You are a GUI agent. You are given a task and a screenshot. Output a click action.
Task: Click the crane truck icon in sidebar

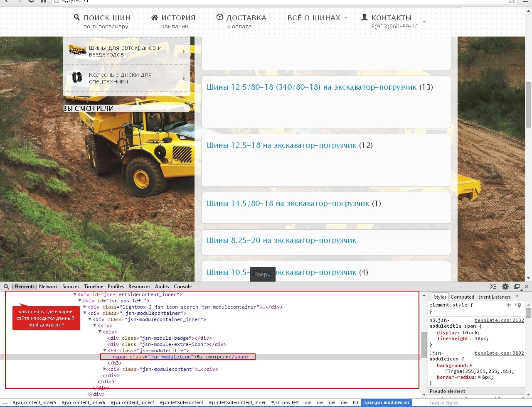point(77,50)
